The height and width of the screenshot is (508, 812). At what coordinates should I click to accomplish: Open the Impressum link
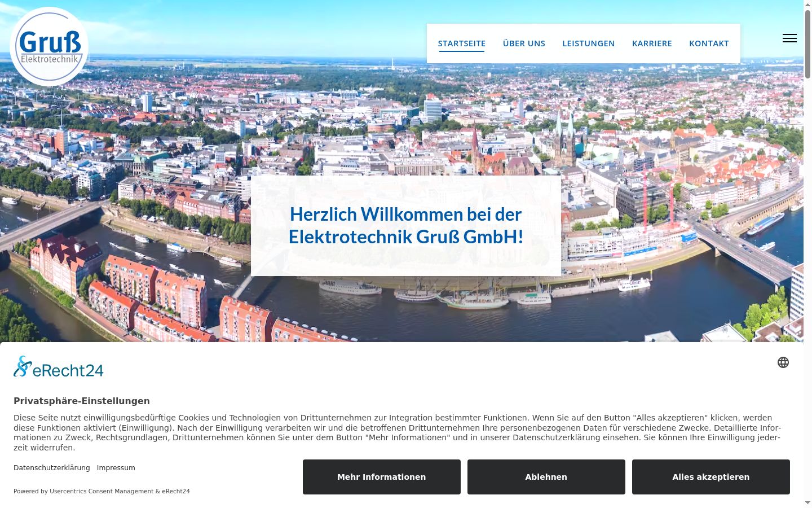coord(116,468)
